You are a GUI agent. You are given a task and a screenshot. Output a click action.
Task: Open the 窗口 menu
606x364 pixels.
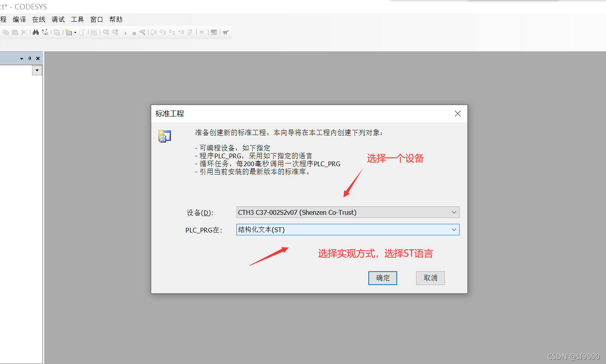pyautogui.click(x=97, y=19)
